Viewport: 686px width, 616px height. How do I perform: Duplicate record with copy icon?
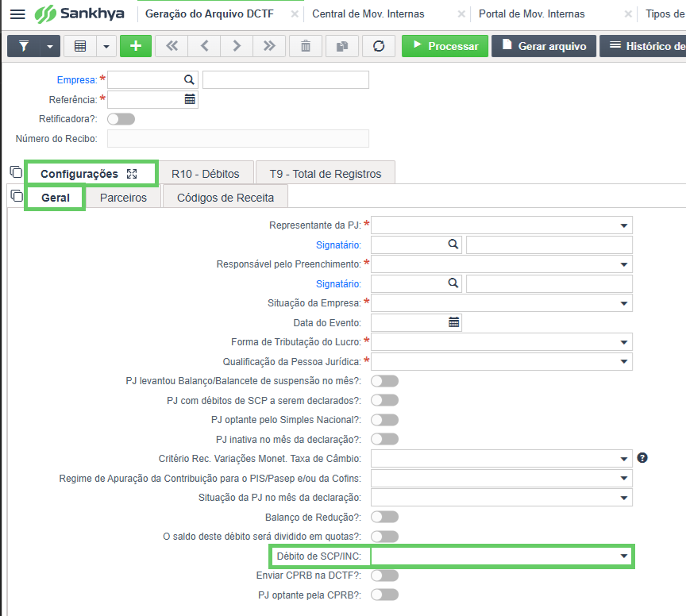(x=342, y=46)
